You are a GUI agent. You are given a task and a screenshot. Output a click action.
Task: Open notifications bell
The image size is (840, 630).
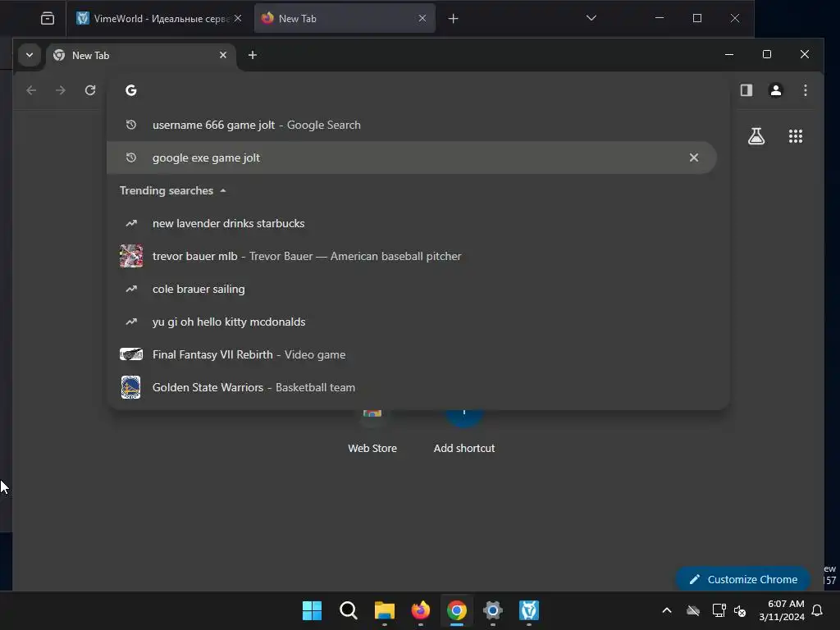click(x=817, y=610)
